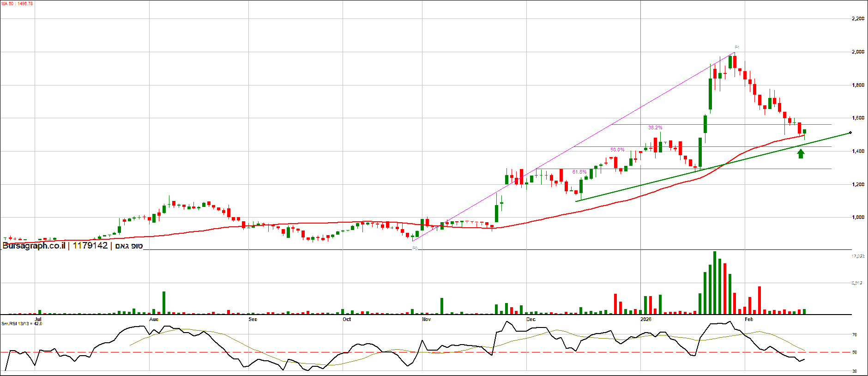Open the Bursagraph.co.il watermark link
This screenshot has width=868, height=376.
(34, 246)
